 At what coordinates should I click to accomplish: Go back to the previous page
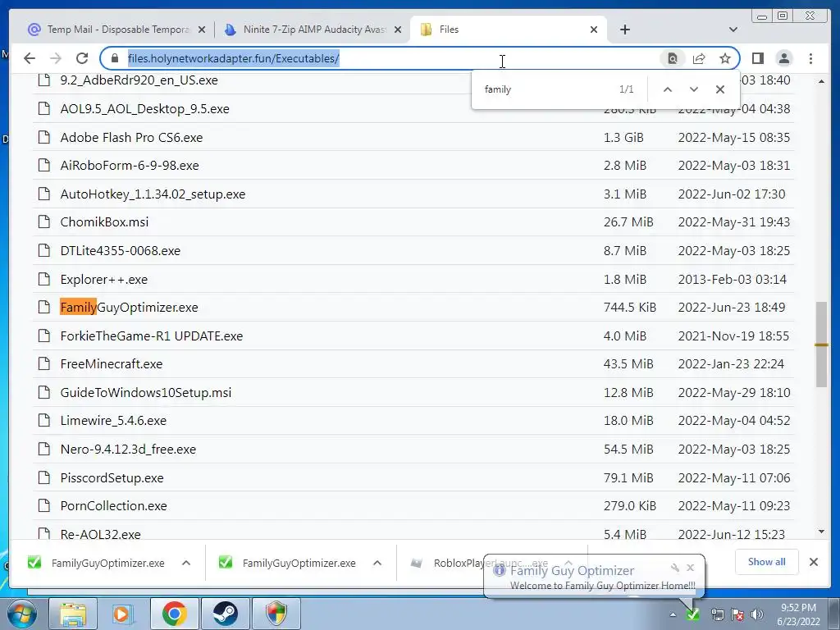[30, 58]
